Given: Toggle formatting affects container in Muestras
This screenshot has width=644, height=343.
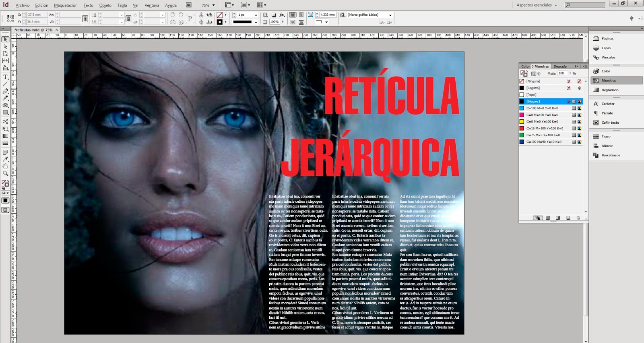Looking at the screenshot, I should (533, 74).
